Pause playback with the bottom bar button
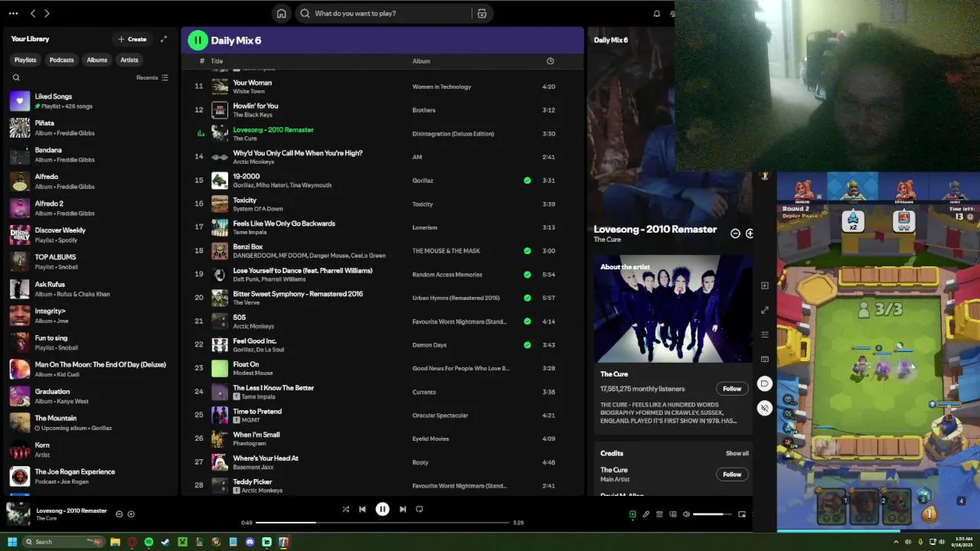 coord(382,509)
